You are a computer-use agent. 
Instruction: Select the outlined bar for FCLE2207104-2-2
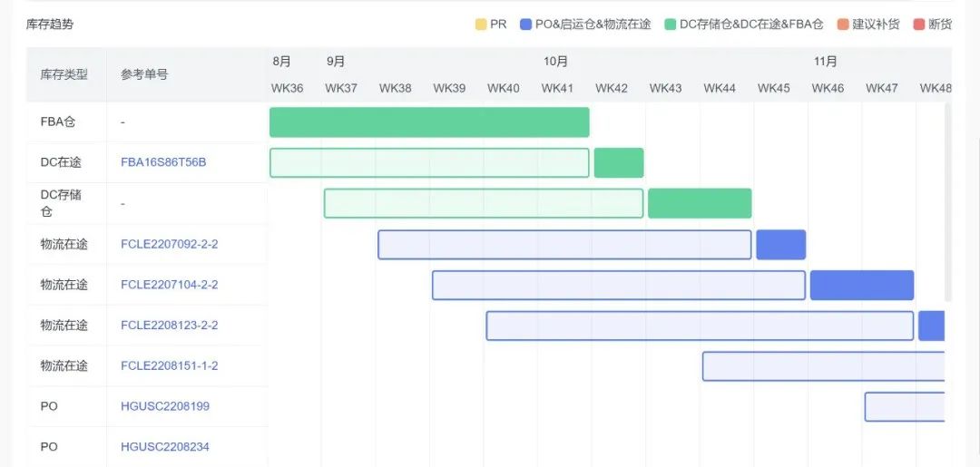click(x=619, y=286)
